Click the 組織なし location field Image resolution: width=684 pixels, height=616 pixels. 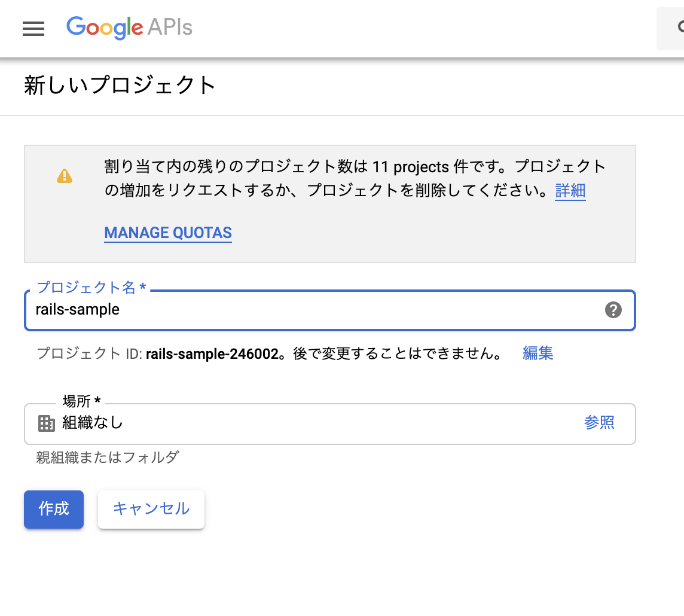click(299, 423)
